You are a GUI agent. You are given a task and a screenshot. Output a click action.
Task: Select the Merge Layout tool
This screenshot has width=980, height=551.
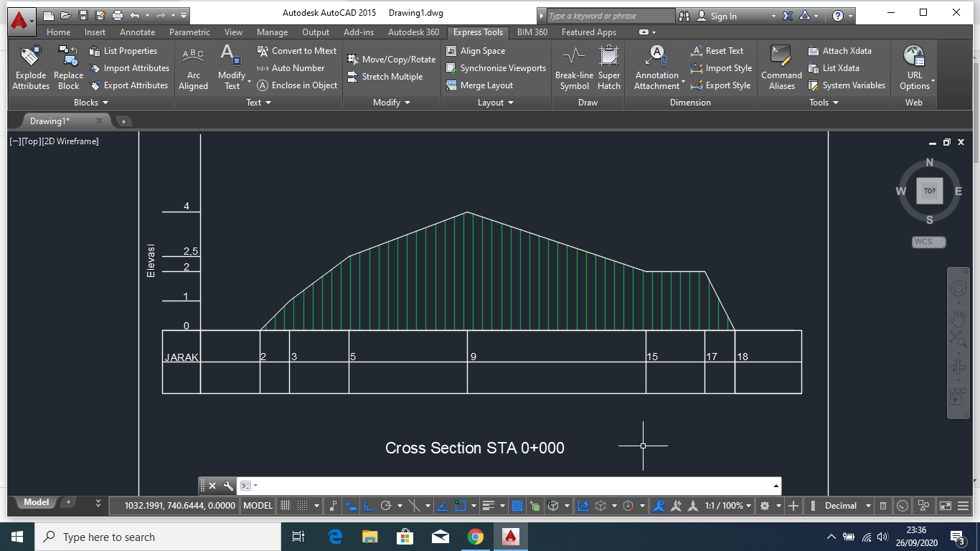point(479,85)
